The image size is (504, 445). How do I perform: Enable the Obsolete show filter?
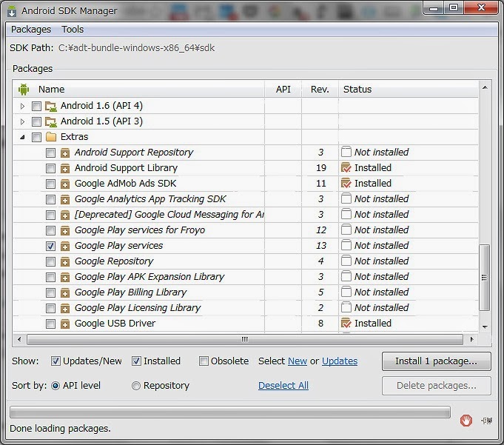click(204, 361)
